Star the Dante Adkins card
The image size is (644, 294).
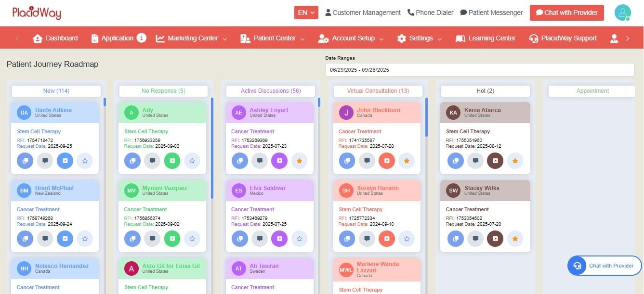[85, 161]
